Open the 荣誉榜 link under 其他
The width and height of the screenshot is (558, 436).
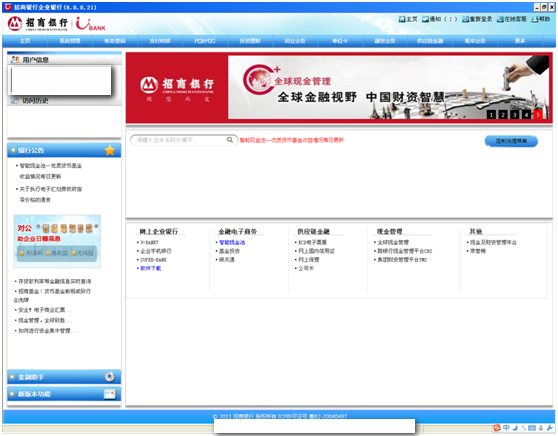click(478, 251)
